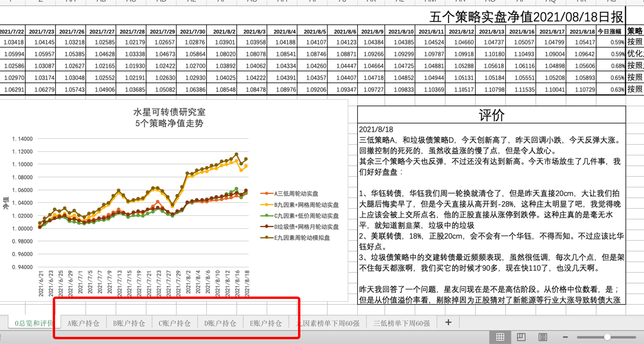Select the 今日涨幅 column header cell
Screen dimensions: 644x344
(610, 31)
